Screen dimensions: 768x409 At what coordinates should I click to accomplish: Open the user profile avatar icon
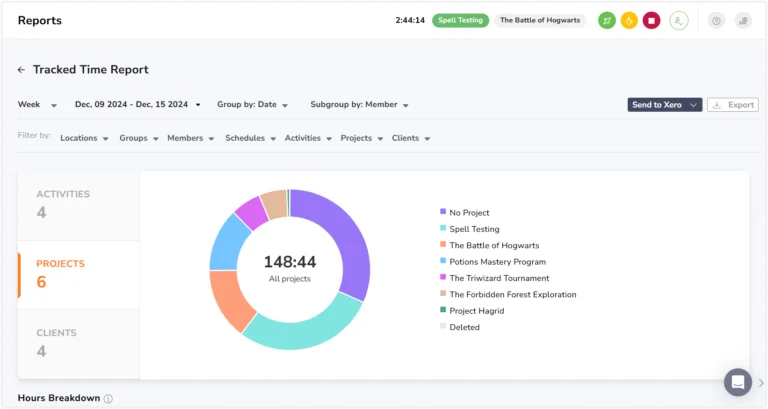[x=679, y=21]
